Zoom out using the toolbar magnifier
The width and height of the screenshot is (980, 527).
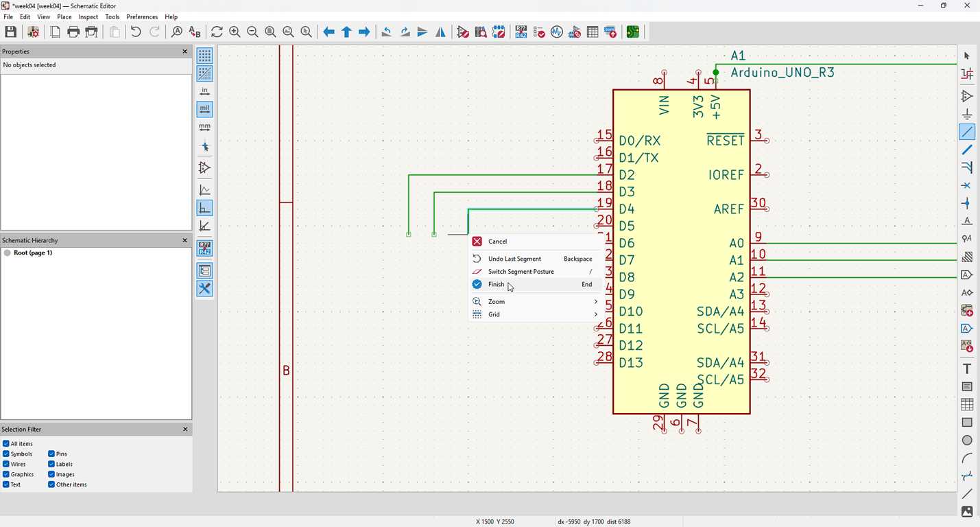point(252,32)
